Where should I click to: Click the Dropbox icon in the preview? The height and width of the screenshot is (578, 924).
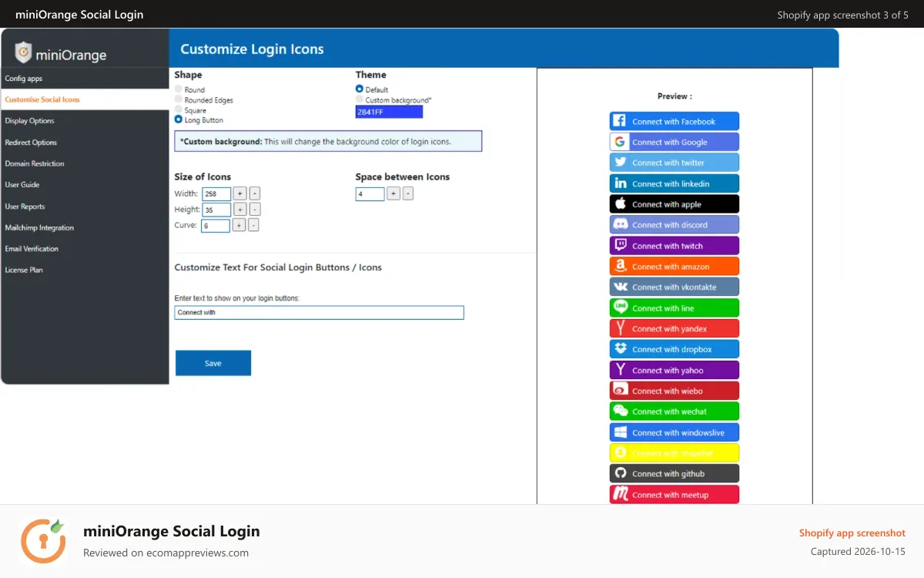point(620,349)
